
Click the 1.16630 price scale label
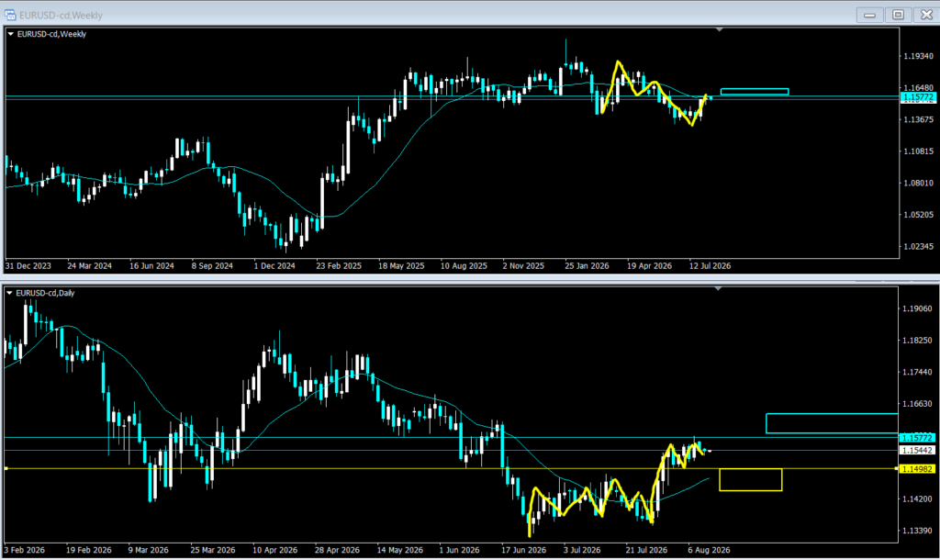[917, 404]
